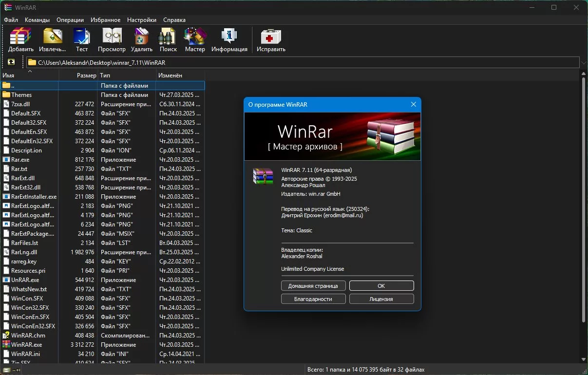Click the Удалить (Delete) toolbar icon
588x375 pixels.
coord(142,40)
